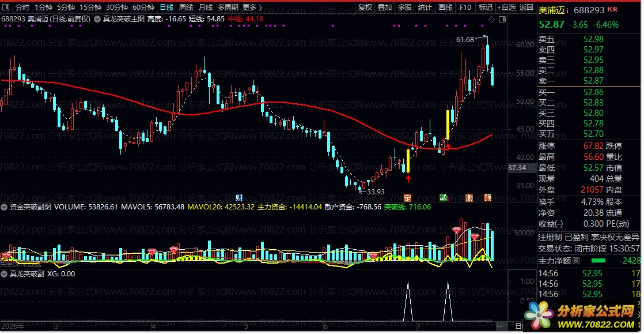
Task: Toggle the side panel icon above the price axis
Action: [502, 20]
